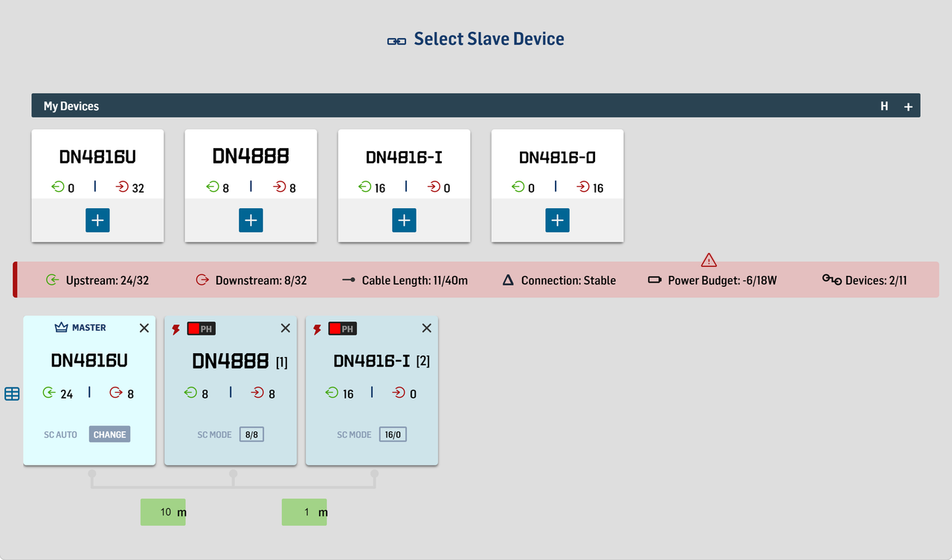Viewport: 952px width, 560px height.
Task: Click Cable Length: 11/40m text
Action: click(415, 280)
